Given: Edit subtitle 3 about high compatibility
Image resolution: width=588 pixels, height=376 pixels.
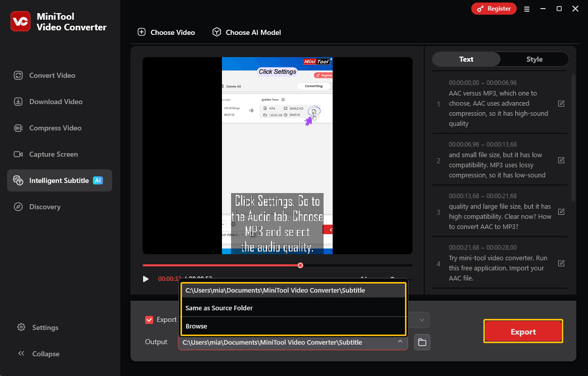Looking at the screenshot, I should point(561,211).
